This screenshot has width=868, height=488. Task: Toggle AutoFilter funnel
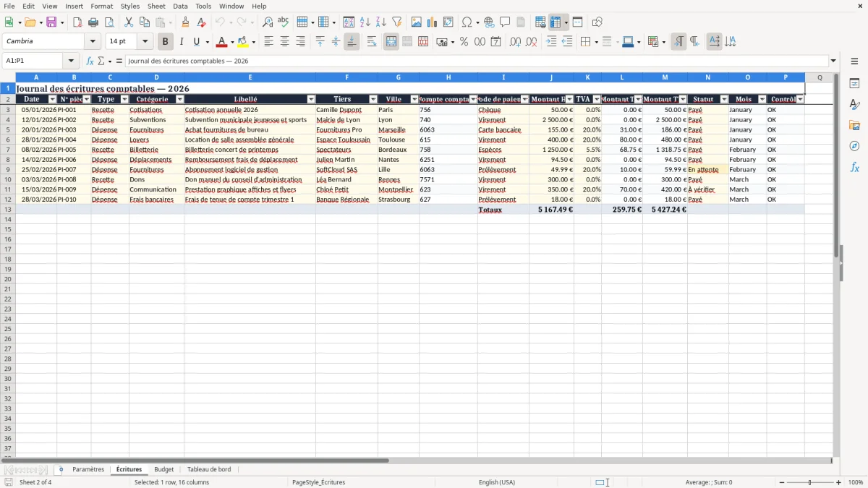[x=396, y=22]
